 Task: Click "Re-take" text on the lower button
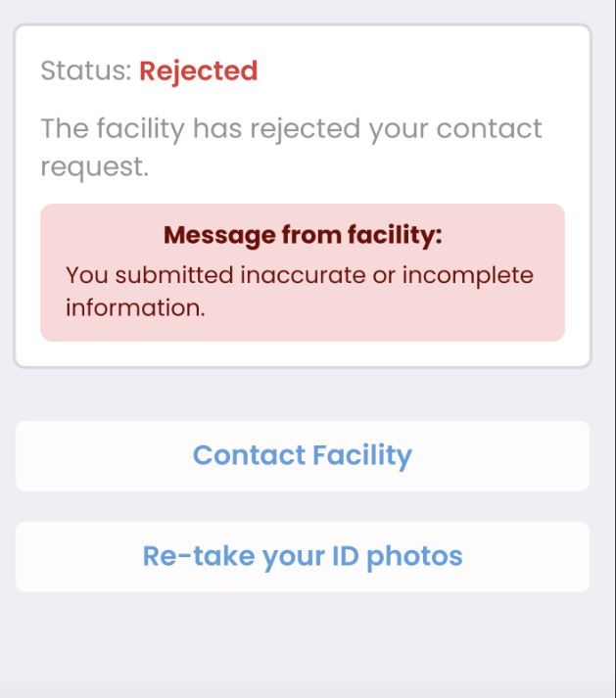(x=199, y=556)
